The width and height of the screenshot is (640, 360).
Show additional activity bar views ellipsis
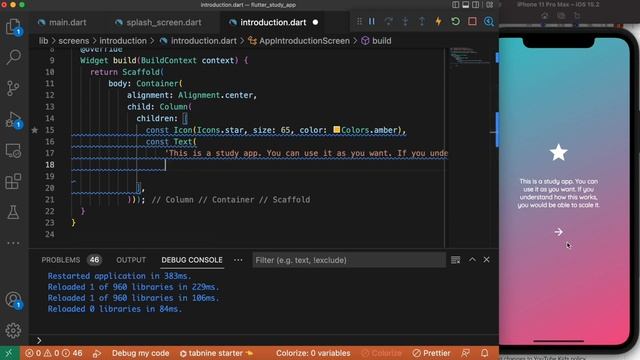click(x=13, y=243)
